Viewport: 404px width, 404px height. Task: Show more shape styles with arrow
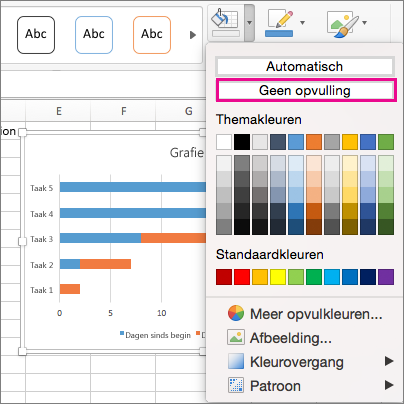(193, 35)
